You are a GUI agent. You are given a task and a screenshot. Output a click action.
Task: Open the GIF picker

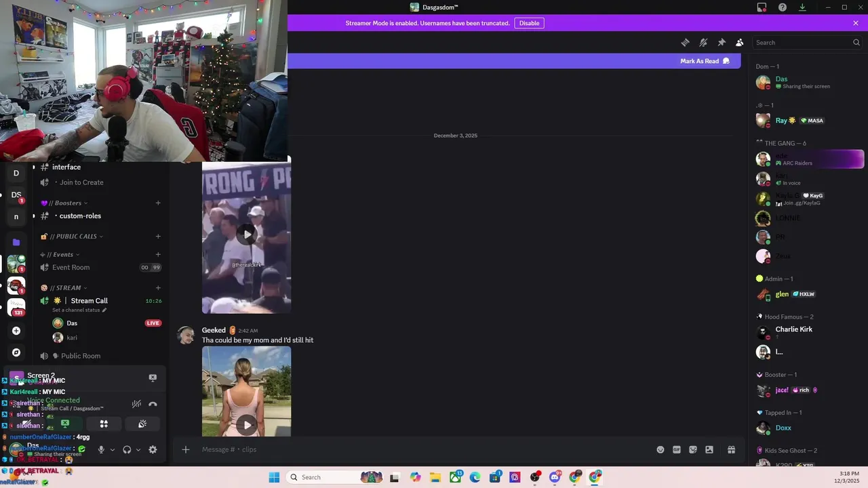point(677,449)
